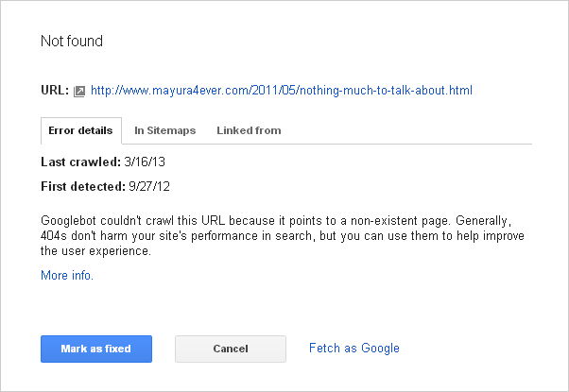
Task: Open the Linked from tab
Action: 249,130
